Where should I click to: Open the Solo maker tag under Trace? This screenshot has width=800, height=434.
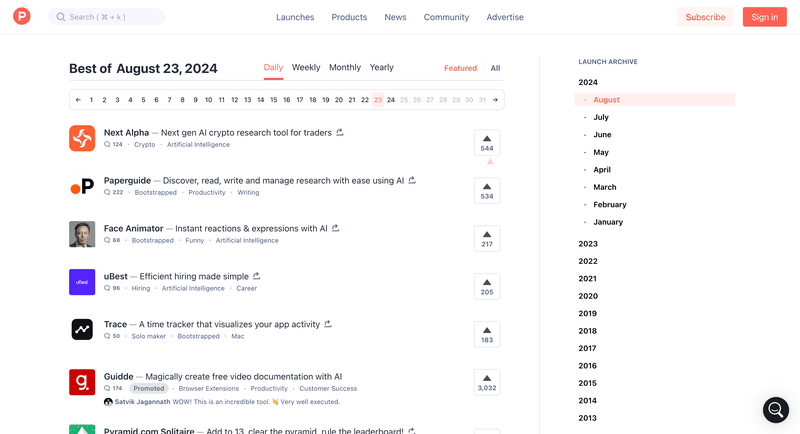[x=148, y=336]
